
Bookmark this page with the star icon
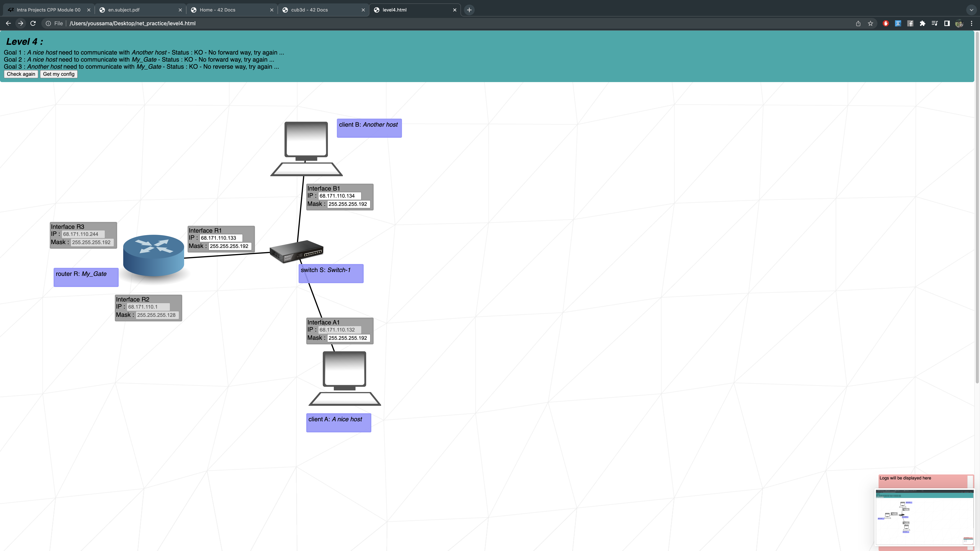871,24
